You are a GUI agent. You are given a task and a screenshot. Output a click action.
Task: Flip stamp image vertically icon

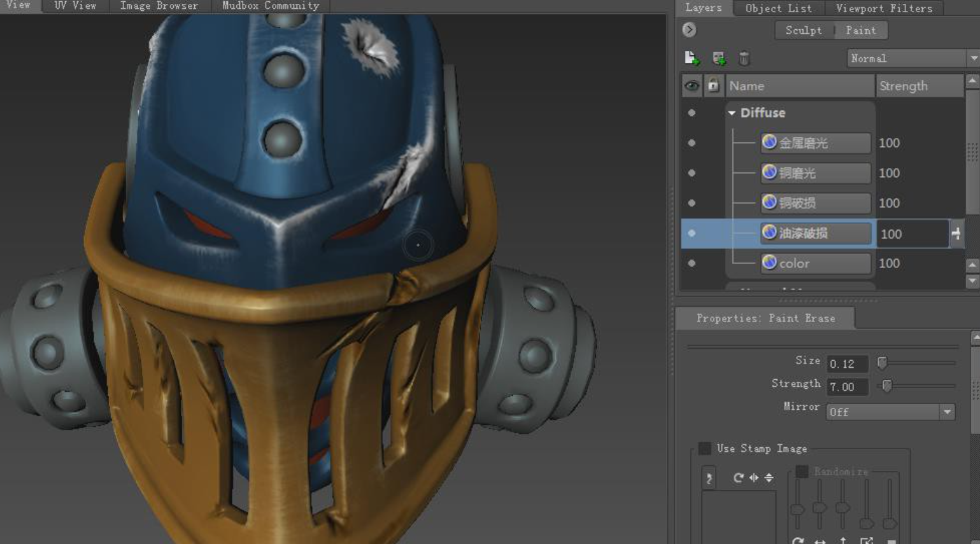769,477
